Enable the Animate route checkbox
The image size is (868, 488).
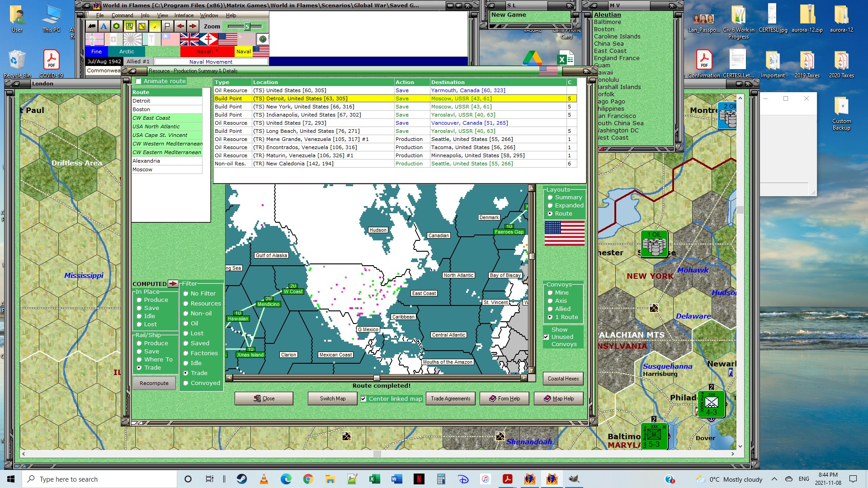point(139,81)
